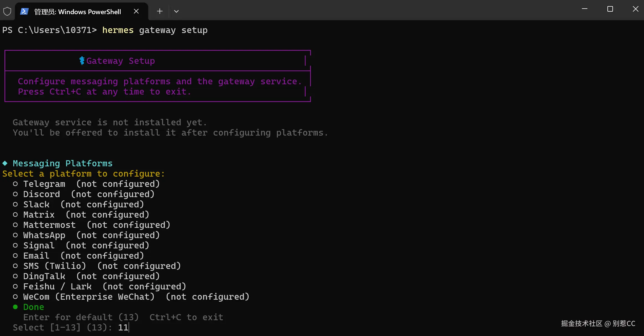Click the PowerShell icon on the tab
Image resolution: width=644 pixels, height=336 pixels.
24,11
